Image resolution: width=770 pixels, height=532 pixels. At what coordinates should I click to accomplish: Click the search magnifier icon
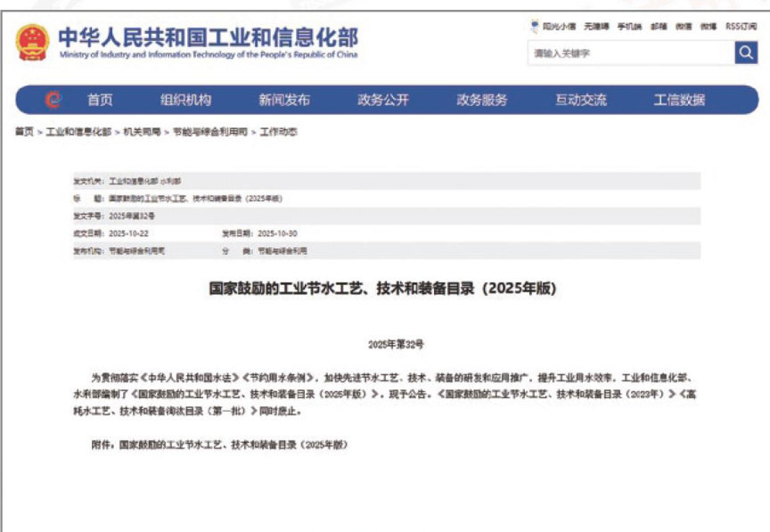(x=745, y=53)
